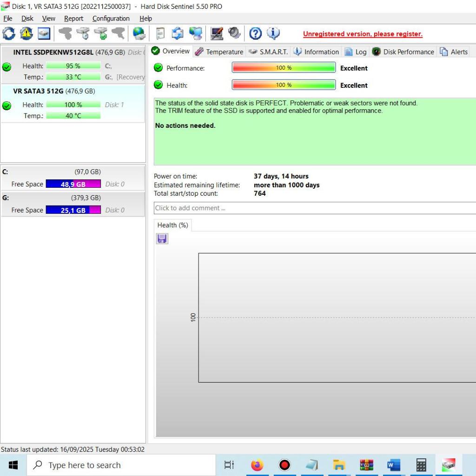The image size is (476, 476).
Task: Click the globe disk toolbar icon
Action: point(139,33)
